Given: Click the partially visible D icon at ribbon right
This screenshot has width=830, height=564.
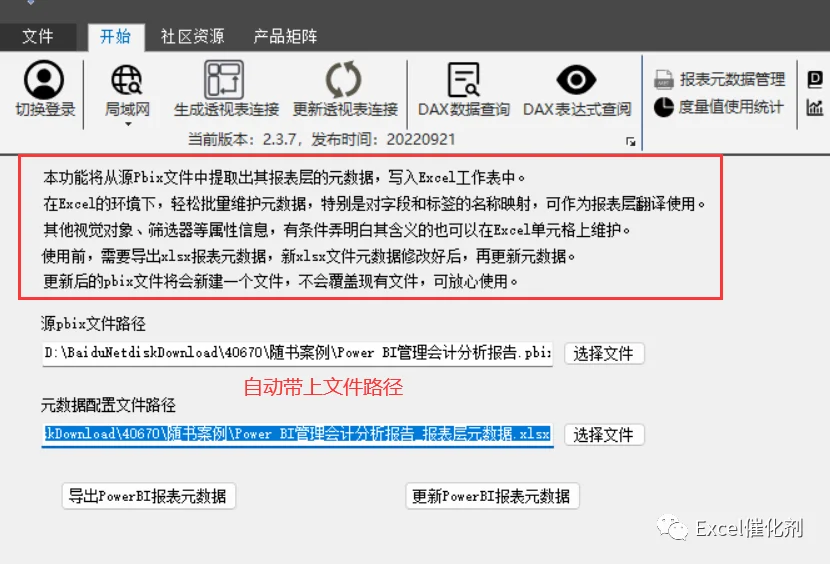Looking at the screenshot, I should [815, 79].
